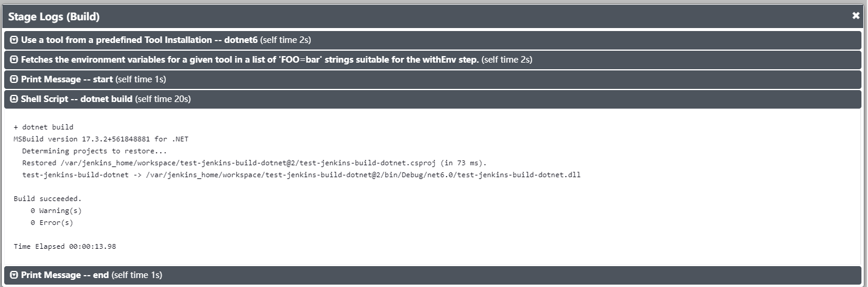Click the '(self time 20s)' label

pyautogui.click(x=163, y=99)
